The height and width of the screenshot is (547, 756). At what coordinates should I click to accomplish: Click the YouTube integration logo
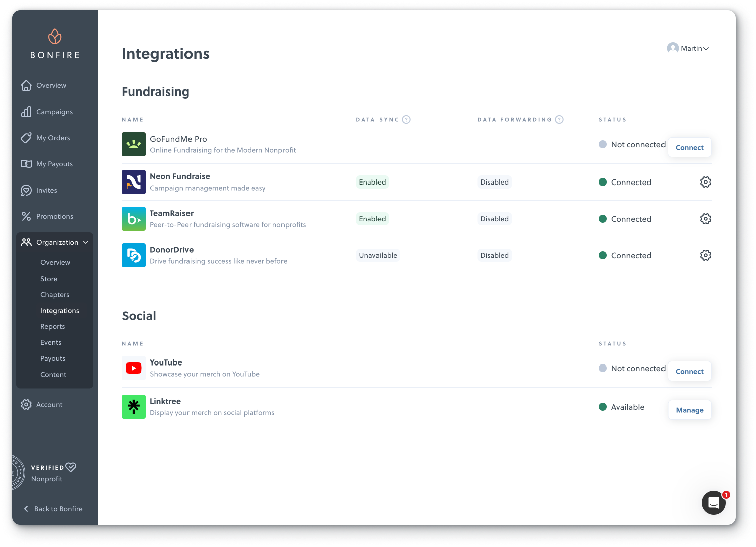pyautogui.click(x=134, y=368)
